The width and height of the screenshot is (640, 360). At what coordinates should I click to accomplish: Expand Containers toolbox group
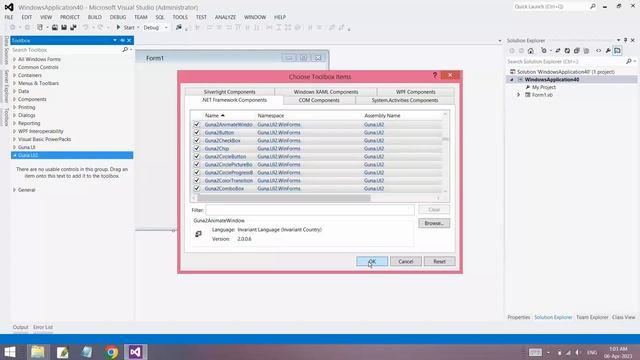coord(15,75)
